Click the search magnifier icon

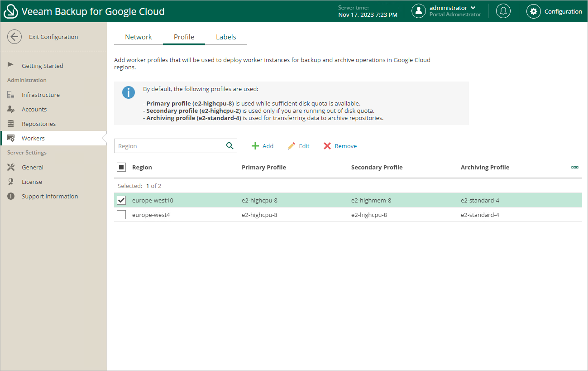point(229,146)
